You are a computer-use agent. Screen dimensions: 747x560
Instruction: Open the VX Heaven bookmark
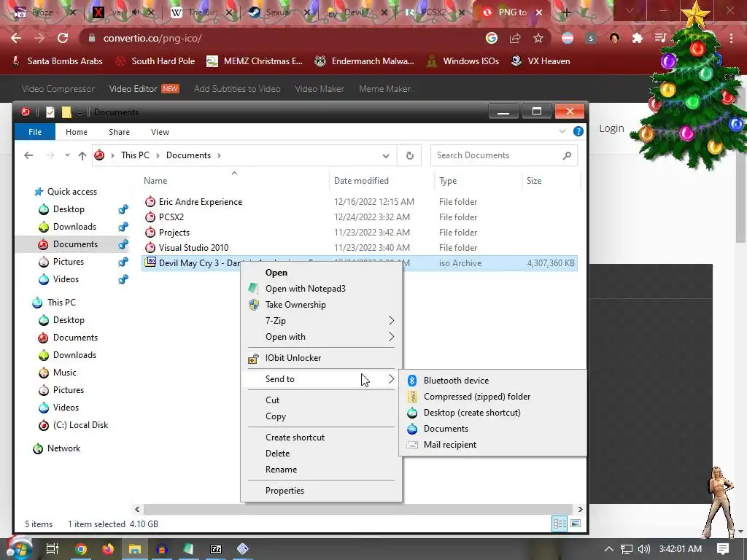(541, 61)
